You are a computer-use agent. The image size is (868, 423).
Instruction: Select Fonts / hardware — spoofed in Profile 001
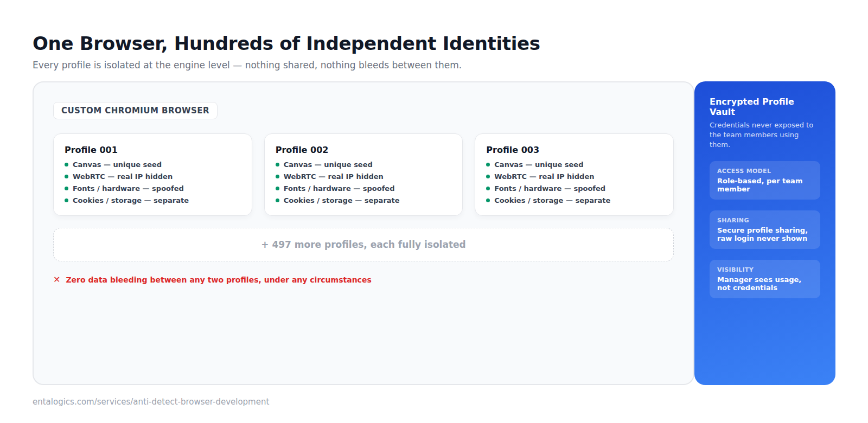click(x=128, y=189)
